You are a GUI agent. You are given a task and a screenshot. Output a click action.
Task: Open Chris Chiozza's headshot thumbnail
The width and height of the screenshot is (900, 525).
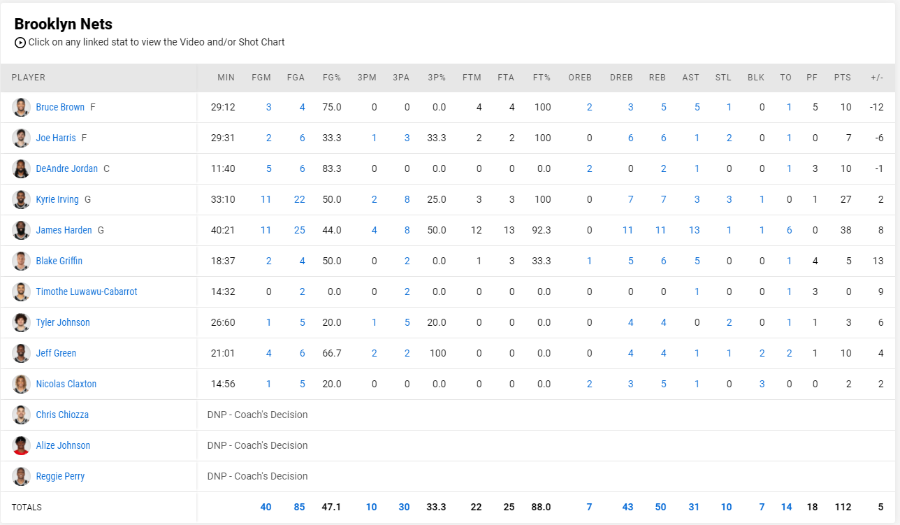click(21, 415)
